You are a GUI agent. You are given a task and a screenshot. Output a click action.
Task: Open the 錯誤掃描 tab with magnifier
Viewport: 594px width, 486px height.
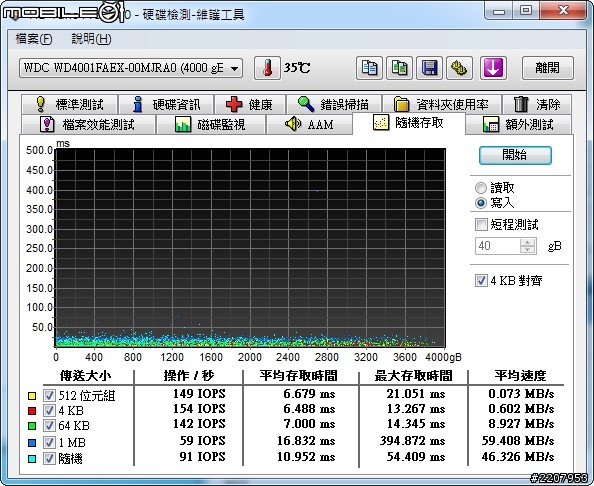pyautogui.click(x=334, y=104)
